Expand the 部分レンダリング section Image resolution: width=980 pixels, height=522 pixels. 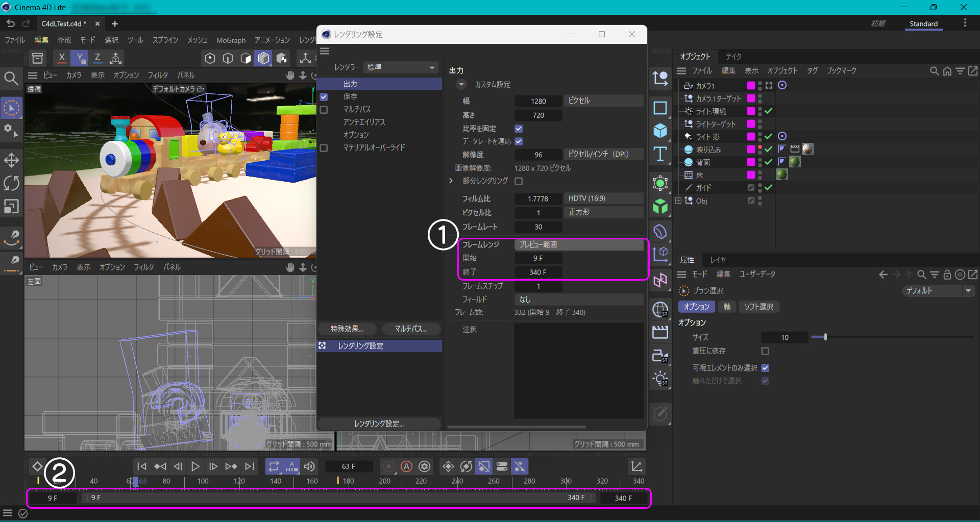(x=451, y=181)
